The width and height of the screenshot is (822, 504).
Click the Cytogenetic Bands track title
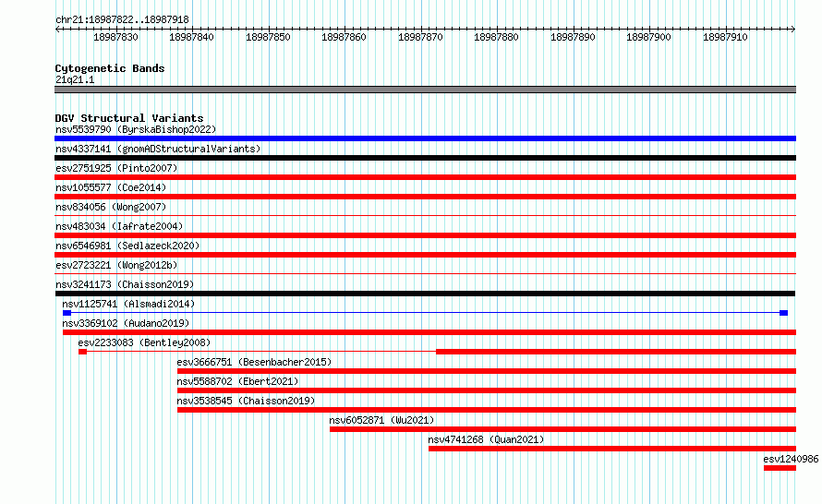click(x=110, y=68)
